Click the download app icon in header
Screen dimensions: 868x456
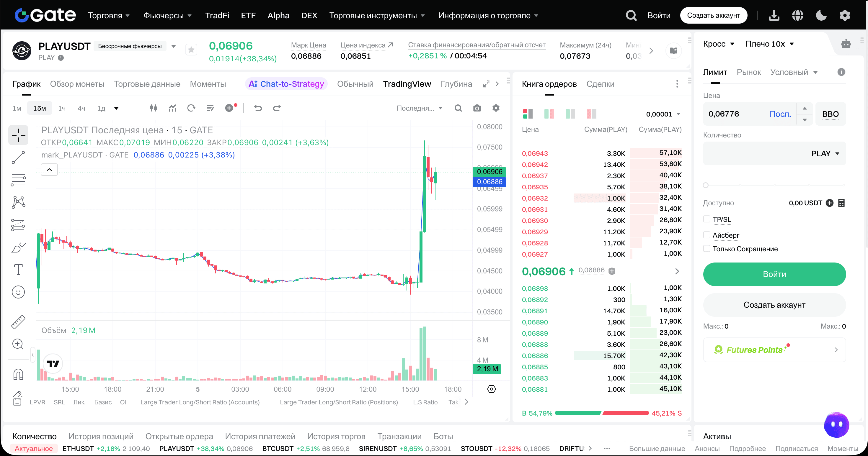(774, 15)
